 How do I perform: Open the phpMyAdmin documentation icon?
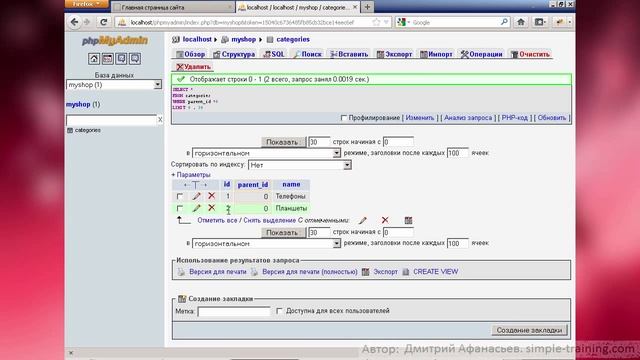(121, 59)
